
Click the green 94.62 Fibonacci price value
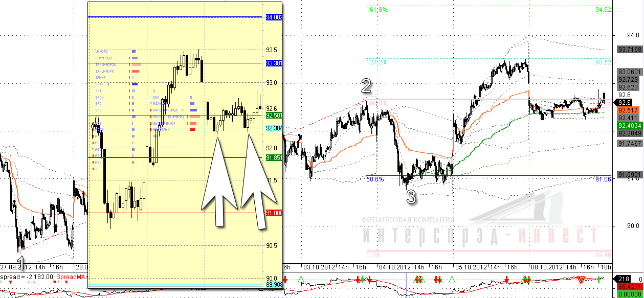click(x=604, y=9)
